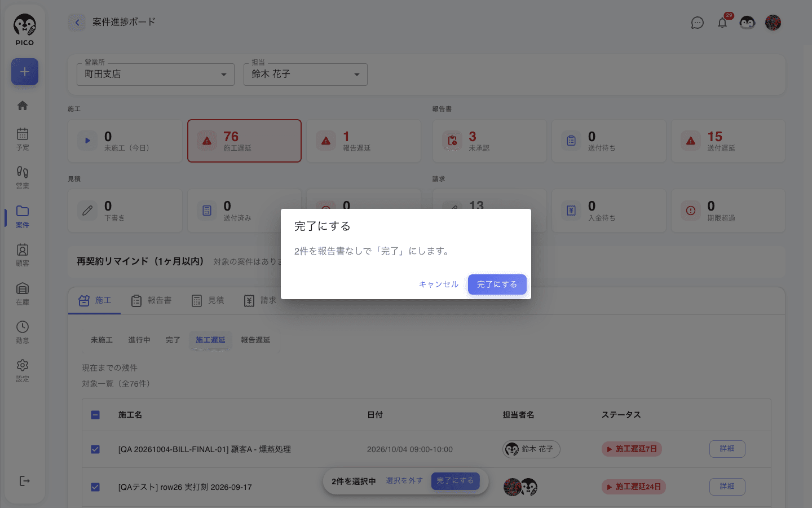Click キャンセル in the dialog
This screenshot has width=812, height=508.
tap(439, 284)
